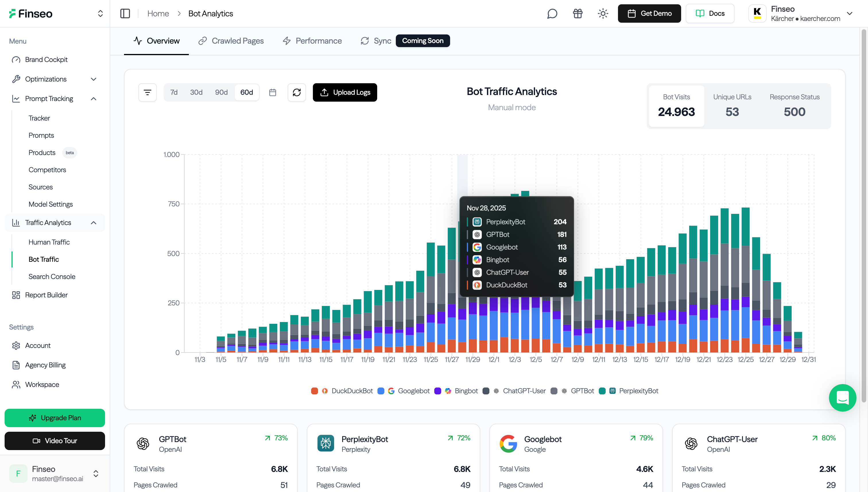The width and height of the screenshot is (868, 492).
Task: Select the Unique URLs metric card
Action: click(x=732, y=106)
